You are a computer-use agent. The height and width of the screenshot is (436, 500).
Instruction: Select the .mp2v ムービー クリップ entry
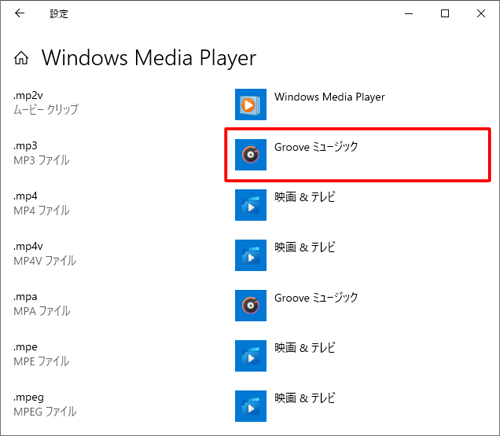(x=46, y=103)
